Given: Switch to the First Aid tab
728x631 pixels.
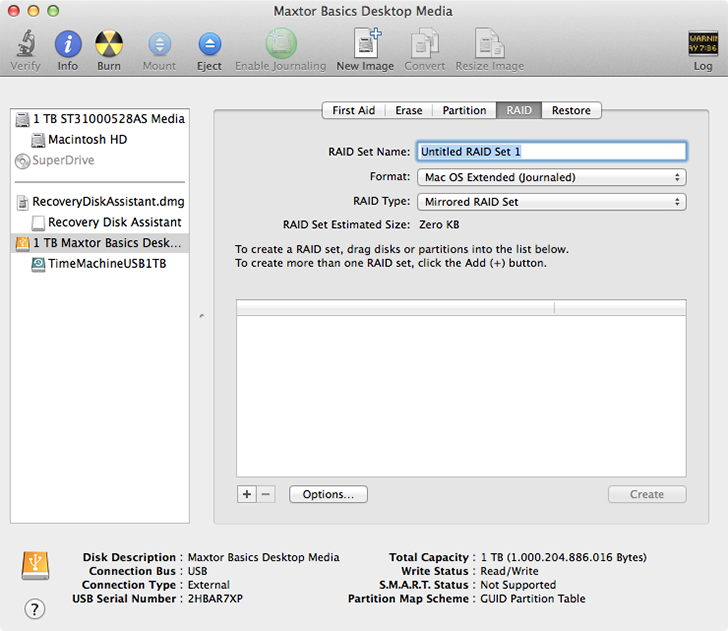Looking at the screenshot, I should 354,111.
